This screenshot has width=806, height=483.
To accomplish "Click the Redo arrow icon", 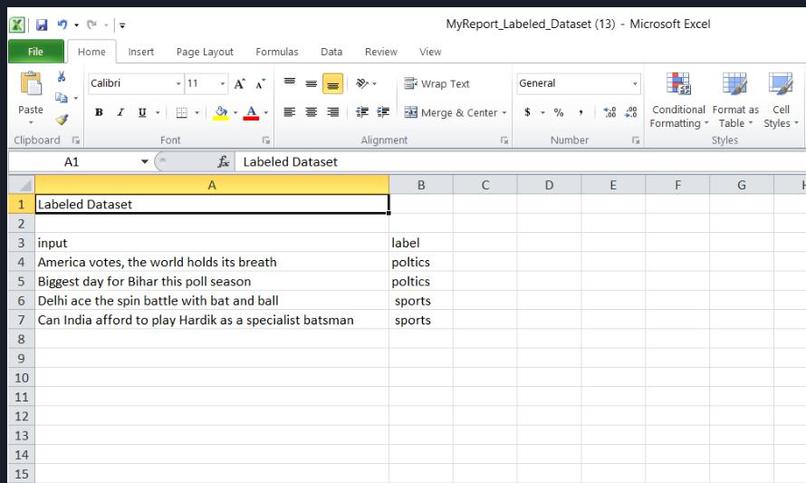I will pos(92,25).
